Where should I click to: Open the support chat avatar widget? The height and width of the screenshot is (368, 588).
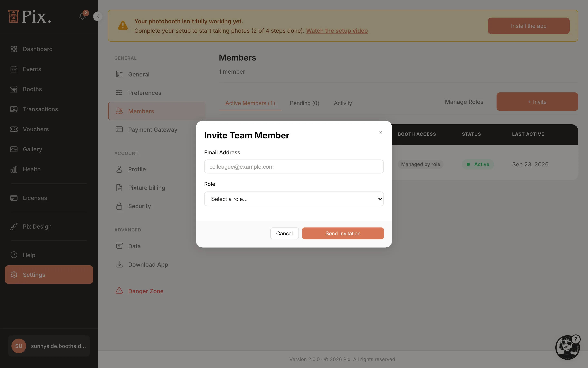(568, 347)
